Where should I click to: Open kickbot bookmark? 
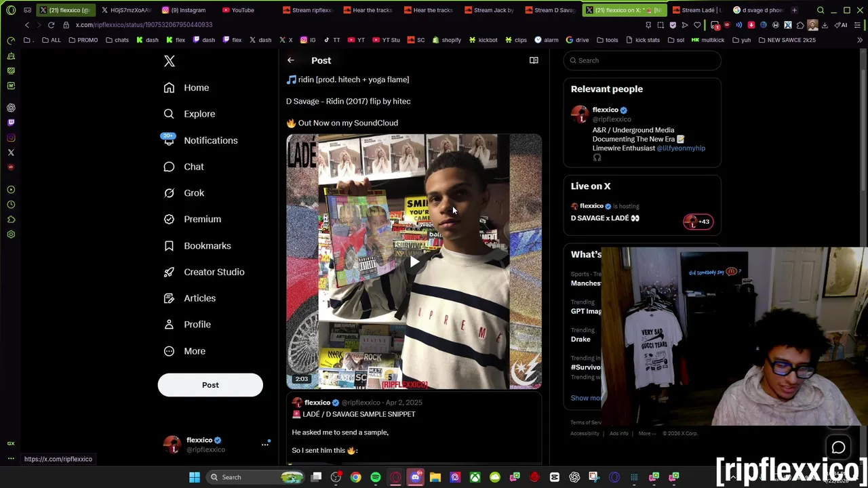[483, 40]
